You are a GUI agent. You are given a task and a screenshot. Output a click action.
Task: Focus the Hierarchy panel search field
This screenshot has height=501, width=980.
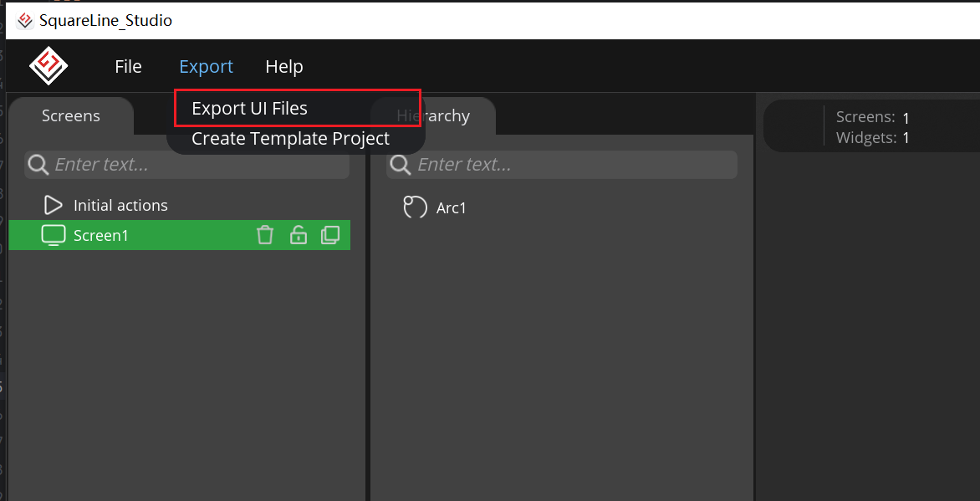[x=573, y=165]
